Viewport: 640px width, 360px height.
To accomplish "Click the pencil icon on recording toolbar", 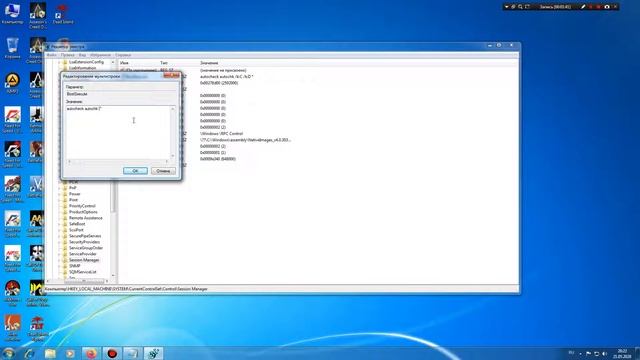I will pos(583,7).
